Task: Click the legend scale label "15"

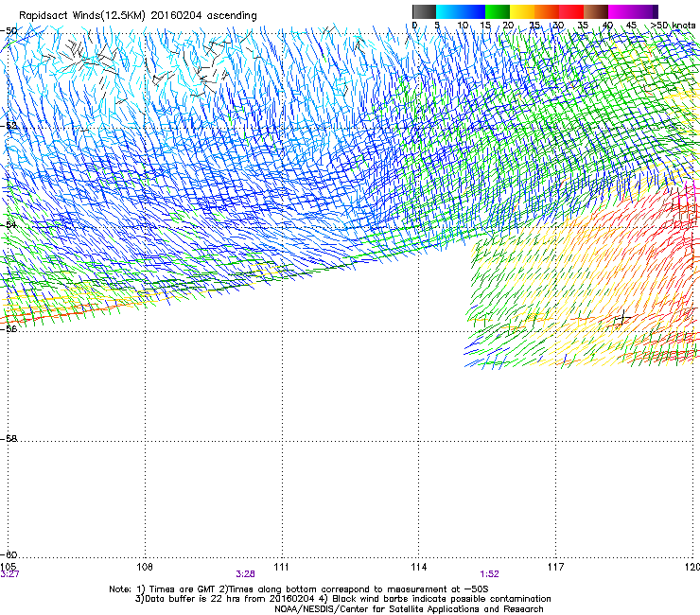Action: click(485, 26)
